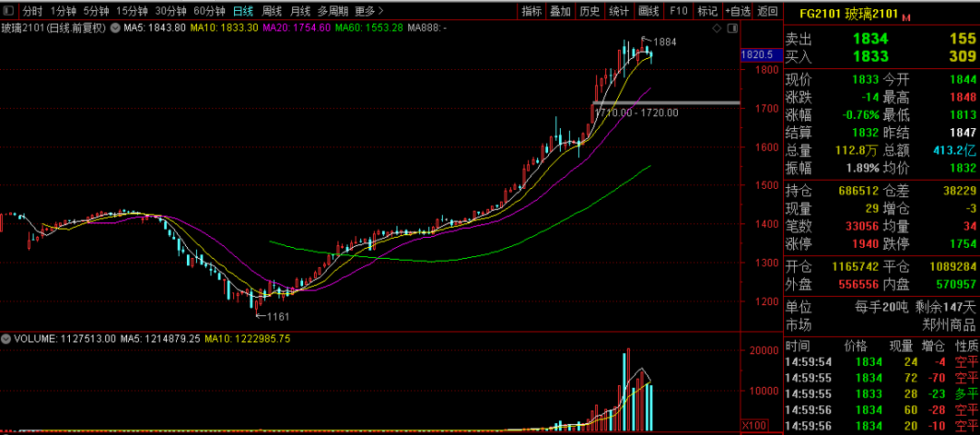Screen dimensions: 980x435
Task: Click volume MA10: 1222985.75 label
Action: coord(248,339)
